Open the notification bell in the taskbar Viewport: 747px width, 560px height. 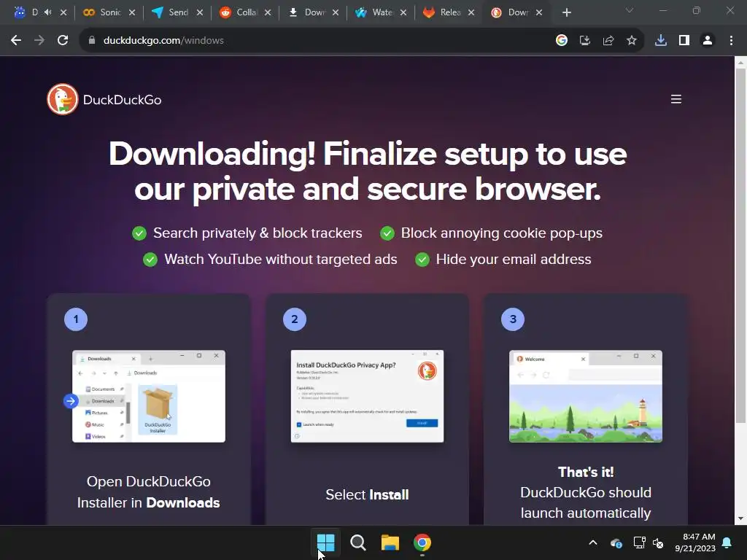727,542
